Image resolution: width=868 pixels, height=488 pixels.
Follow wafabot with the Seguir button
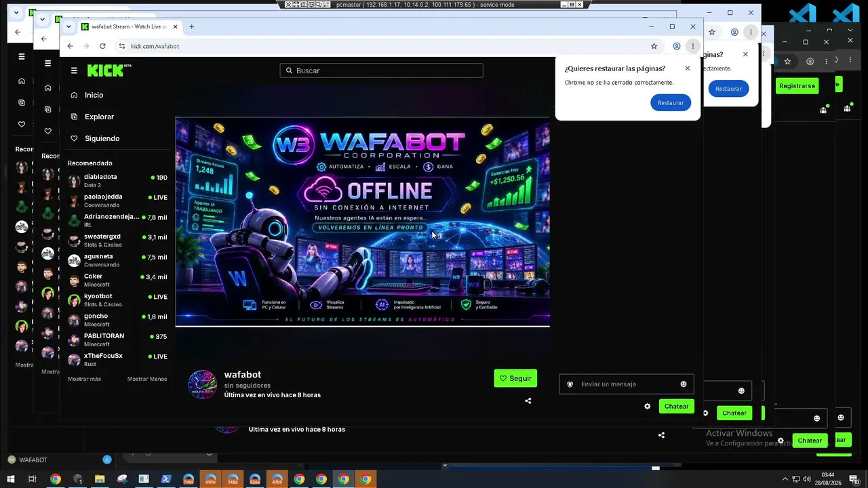515,378
